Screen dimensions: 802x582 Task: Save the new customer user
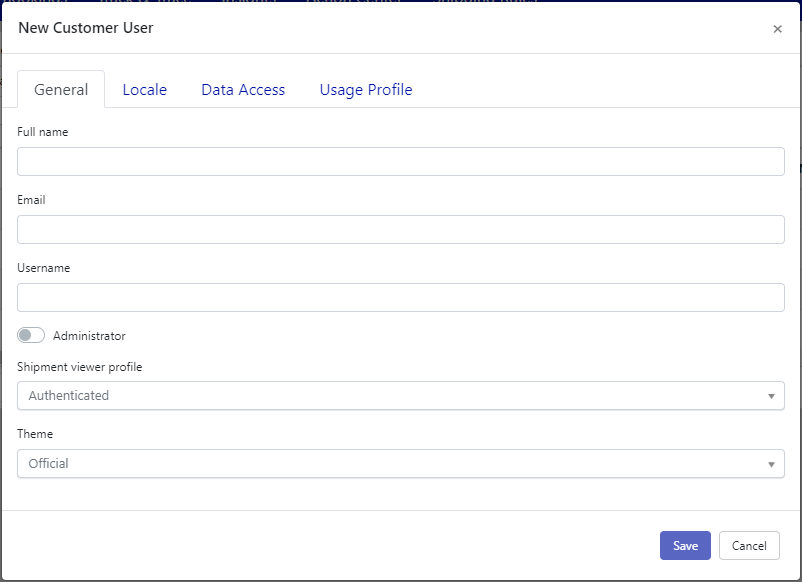pyautogui.click(x=685, y=546)
